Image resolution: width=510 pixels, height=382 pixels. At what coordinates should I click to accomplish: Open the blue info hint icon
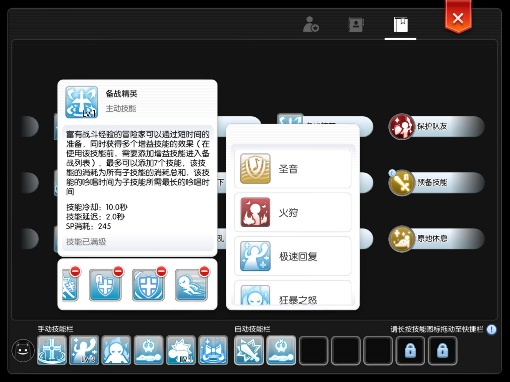pos(491,329)
